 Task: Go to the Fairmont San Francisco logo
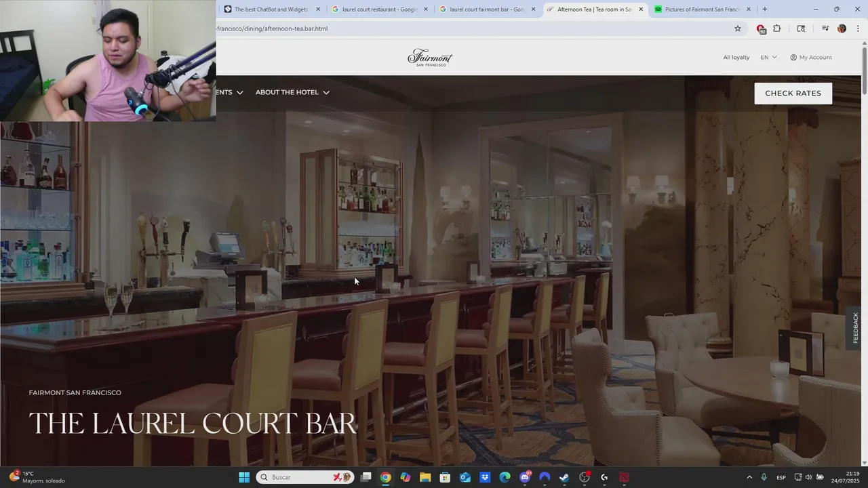(430, 57)
